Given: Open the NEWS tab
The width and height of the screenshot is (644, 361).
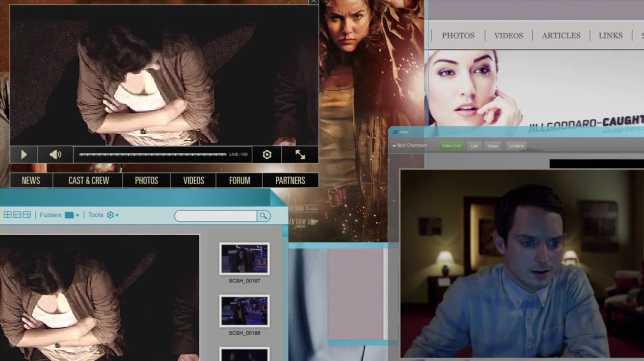Looking at the screenshot, I should pos(31,180).
